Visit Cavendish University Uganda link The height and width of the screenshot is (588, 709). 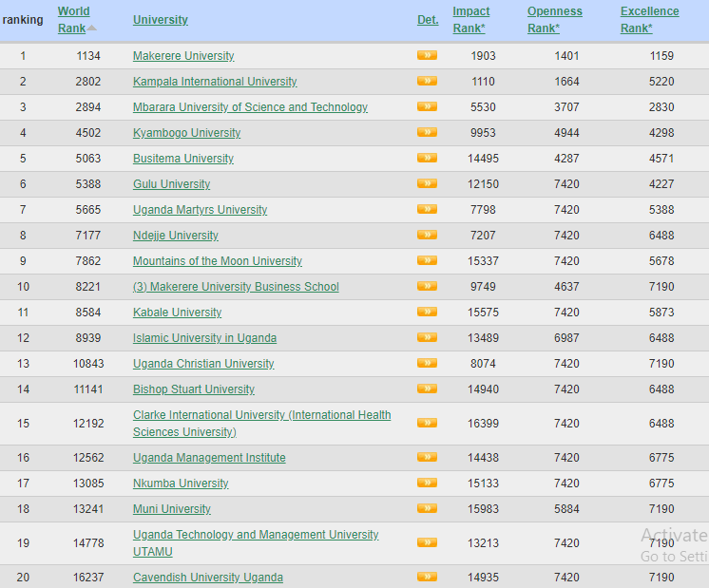click(208, 578)
